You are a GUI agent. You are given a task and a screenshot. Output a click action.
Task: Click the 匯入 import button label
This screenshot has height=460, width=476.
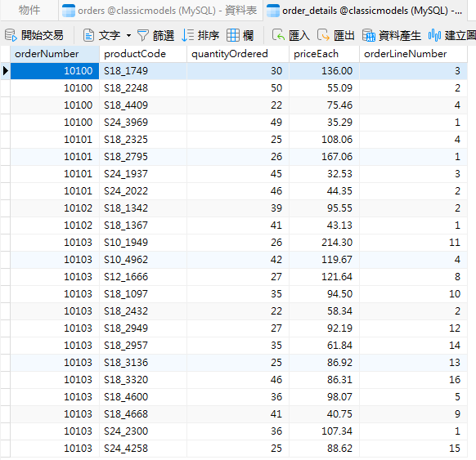tap(299, 35)
